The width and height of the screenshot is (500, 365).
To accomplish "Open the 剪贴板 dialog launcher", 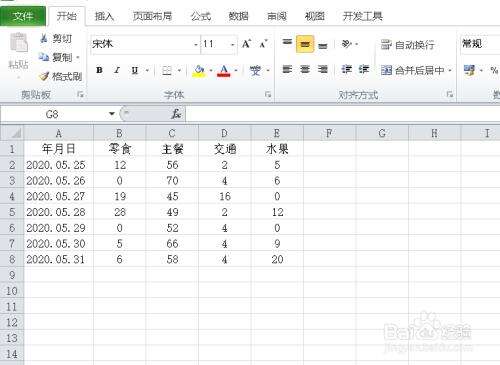I will click(x=80, y=95).
